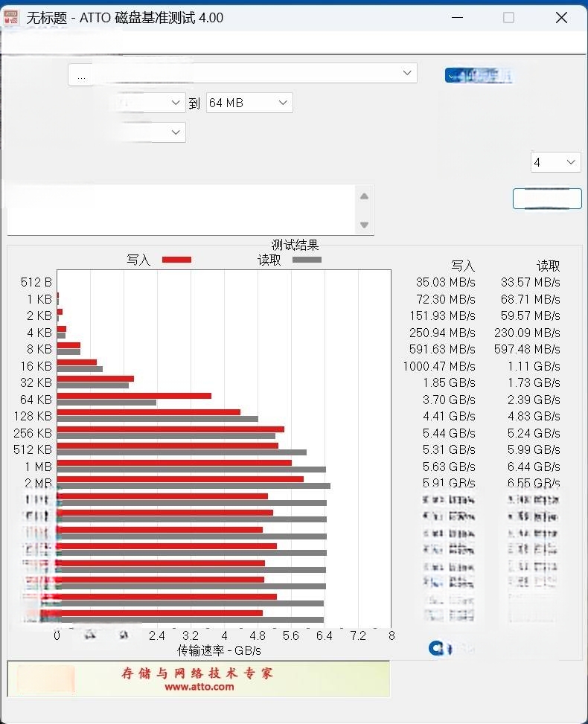Select the 2.39 GB/s read value
The height and width of the screenshot is (724, 588).
(x=534, y=400)
